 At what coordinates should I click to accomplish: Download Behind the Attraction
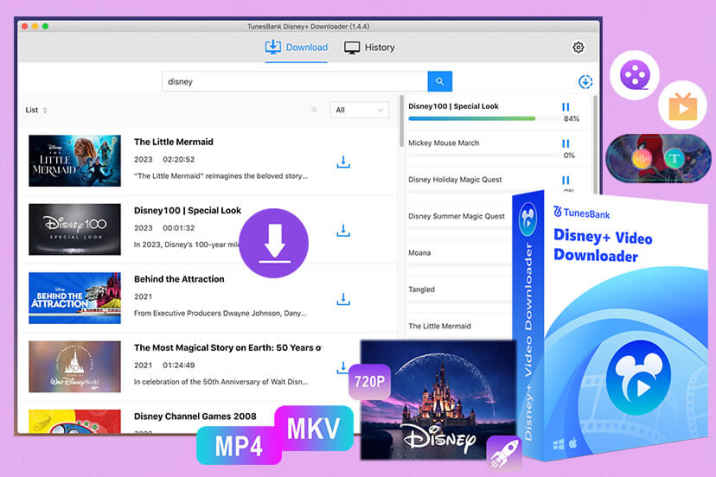coord(343,299)
